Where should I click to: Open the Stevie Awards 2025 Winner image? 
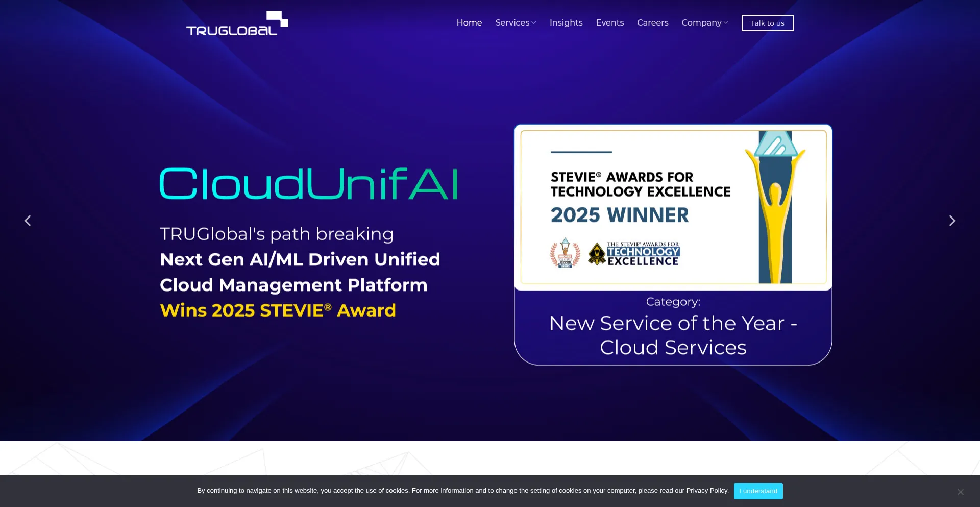(673, 207)
